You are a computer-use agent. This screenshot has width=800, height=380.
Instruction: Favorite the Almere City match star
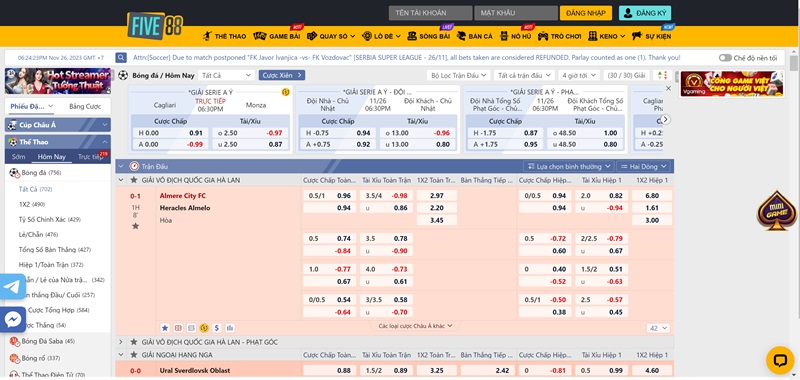[x=135, y=225]
